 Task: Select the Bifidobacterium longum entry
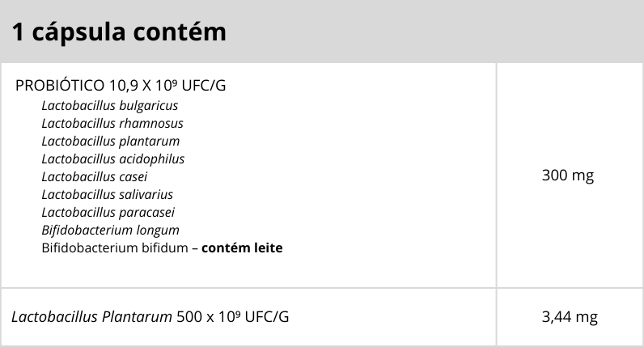coord(110,230)
